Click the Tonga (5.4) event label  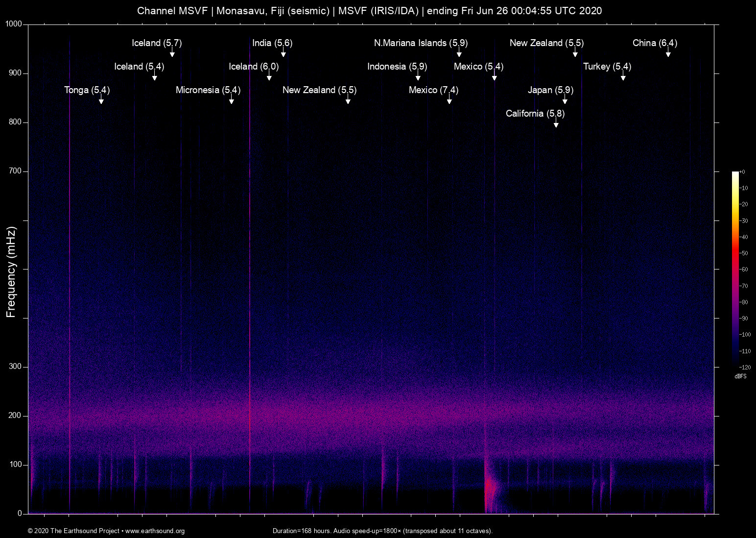(x=87, y=90)
